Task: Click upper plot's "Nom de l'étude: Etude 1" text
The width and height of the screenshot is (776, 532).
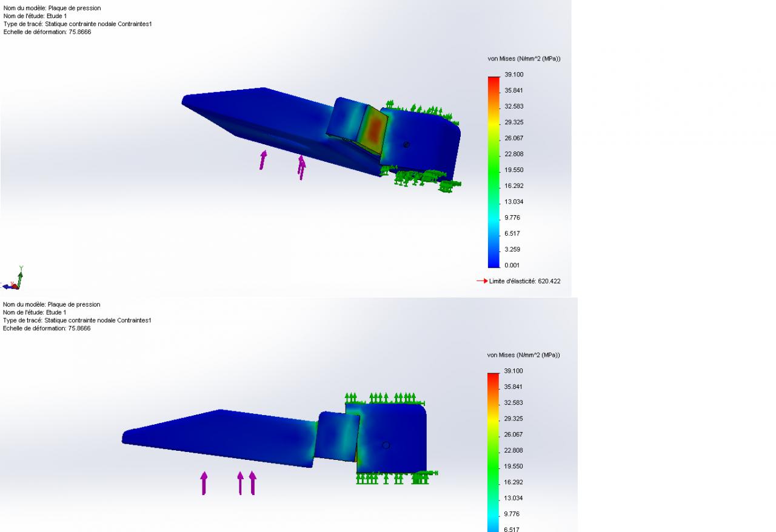Action: pos(35,16)
